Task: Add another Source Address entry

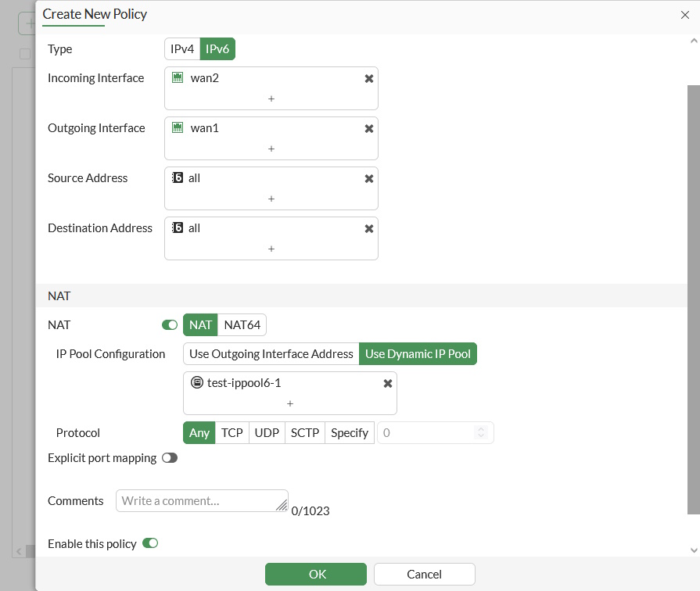Action: 271,199
